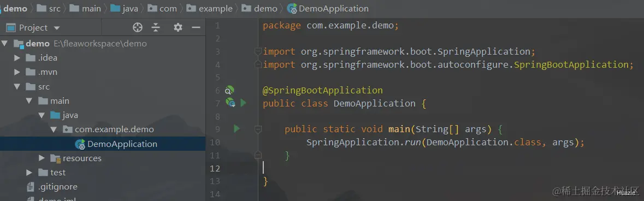Select the .gitignore file
Viewport: 644px width, 201px height.
103,187
